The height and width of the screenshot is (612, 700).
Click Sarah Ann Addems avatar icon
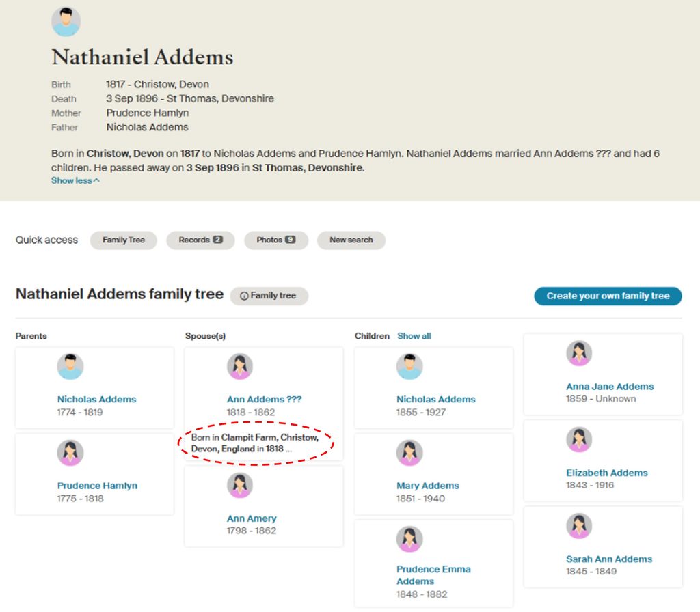[x=579, y=526]
